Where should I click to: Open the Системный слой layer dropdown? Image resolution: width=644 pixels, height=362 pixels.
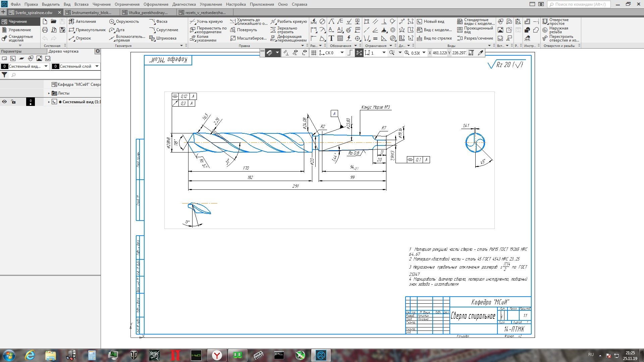[x=97, y=66]
